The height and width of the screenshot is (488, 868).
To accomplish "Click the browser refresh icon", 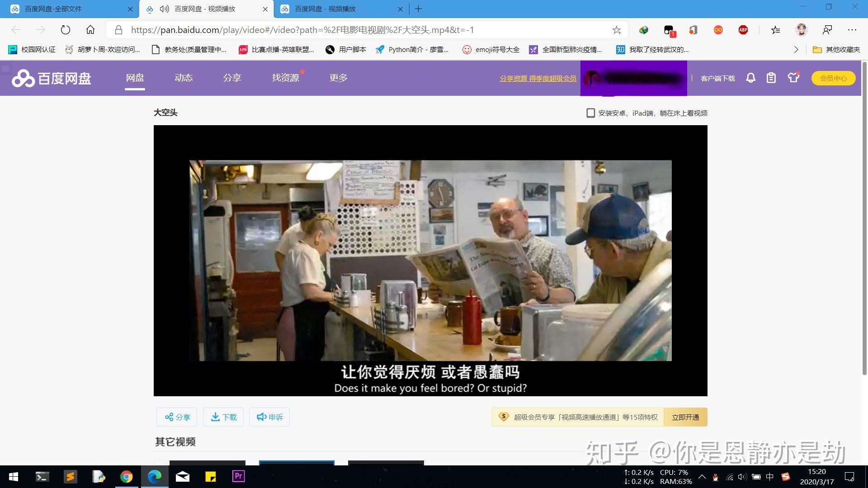I will (x=66, y=30).
